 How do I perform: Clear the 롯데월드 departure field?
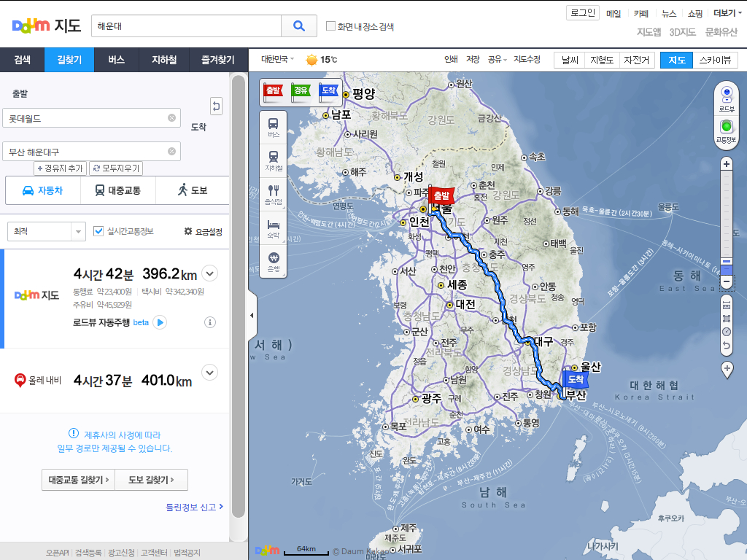tap(171, 117)
